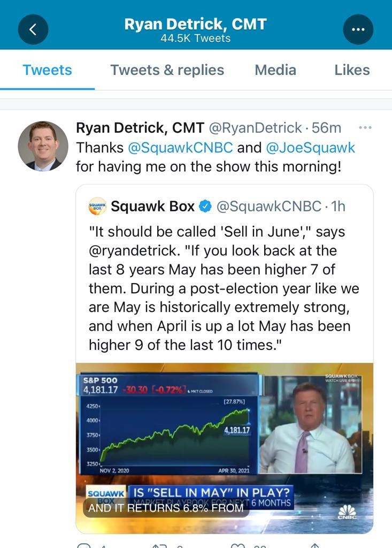392x548 pixels.
Task: Open the quoted Squawk Box tweet
Action: pos(225,284)
